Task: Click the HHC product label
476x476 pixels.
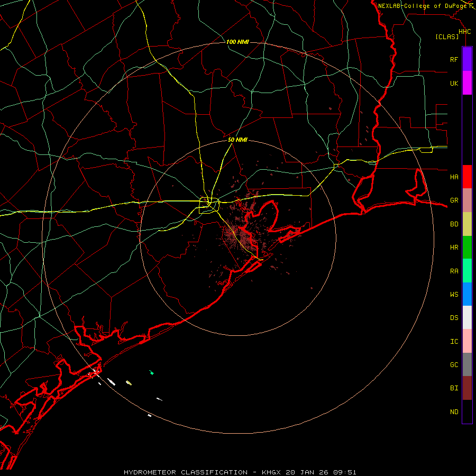Action: pyautogui.click(x=464, y=32)
